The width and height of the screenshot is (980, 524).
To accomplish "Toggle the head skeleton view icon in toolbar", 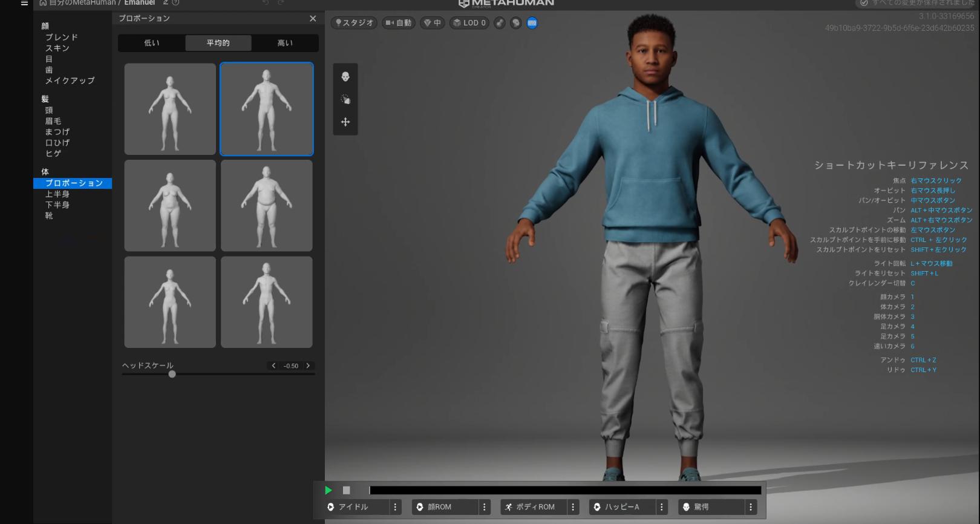I will (x=515, y=23).
